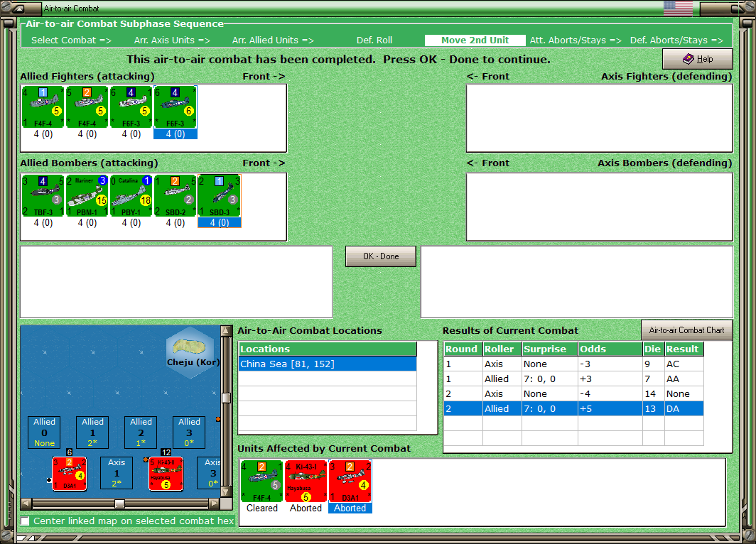This screenshot has width=756, height=544.
Task: Select the round 2 Allied DA result row
Action: coord(573,408)
